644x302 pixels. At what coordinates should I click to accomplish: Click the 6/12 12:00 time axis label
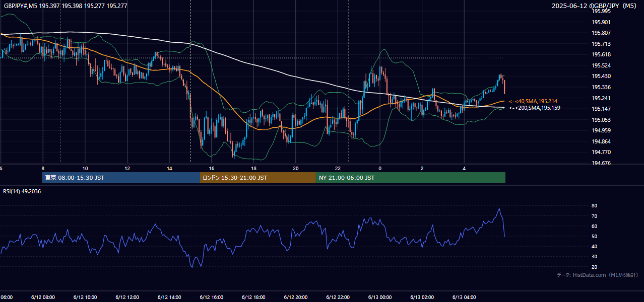pyautogui.click(x=127, y=297)
